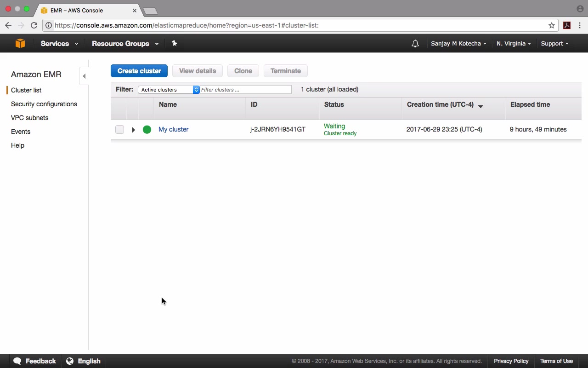Open the My cluster link
Screen dimensions: 588x368
tap(174, 129)
